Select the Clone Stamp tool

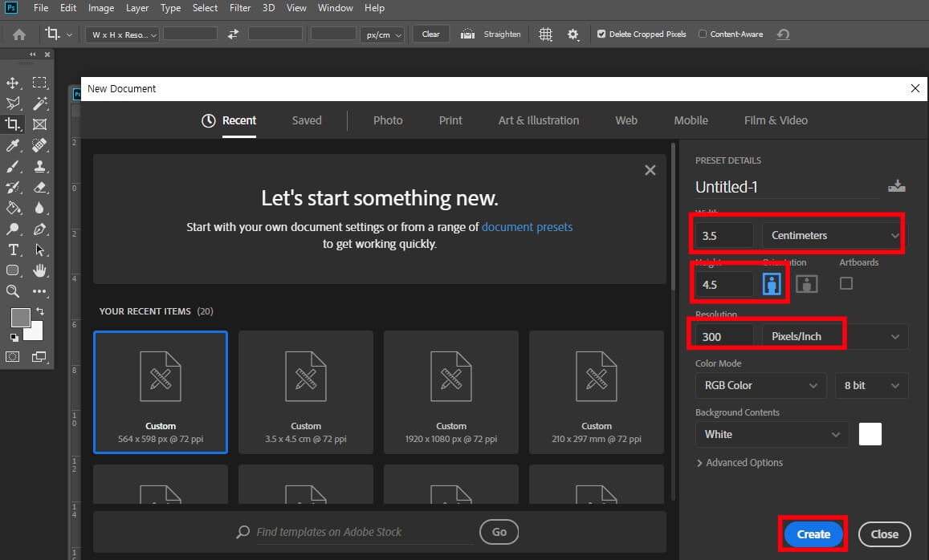click(39, 166)
